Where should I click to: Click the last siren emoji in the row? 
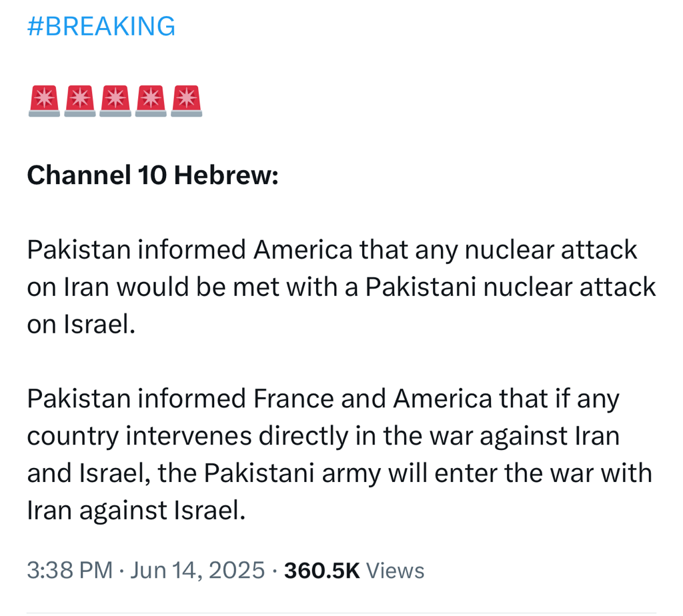[187, 101]
